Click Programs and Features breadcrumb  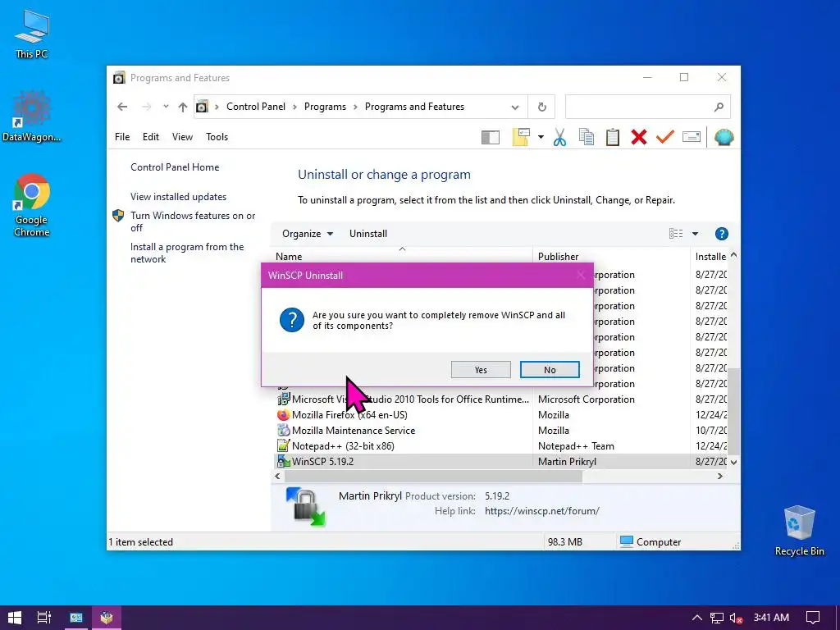click(414, 107)
